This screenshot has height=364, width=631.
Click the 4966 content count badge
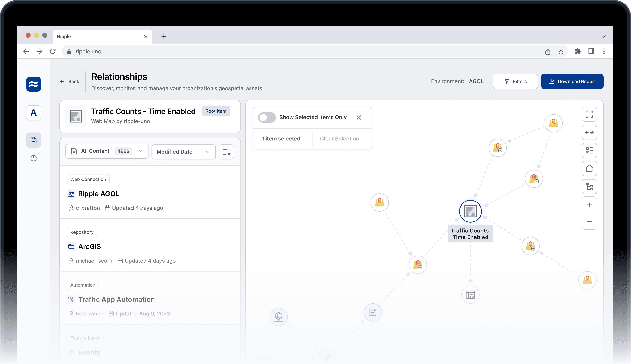coord(123,151)
